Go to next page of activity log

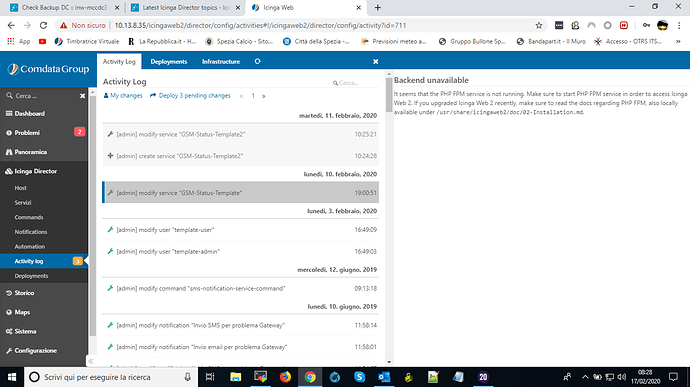point(264,96)
